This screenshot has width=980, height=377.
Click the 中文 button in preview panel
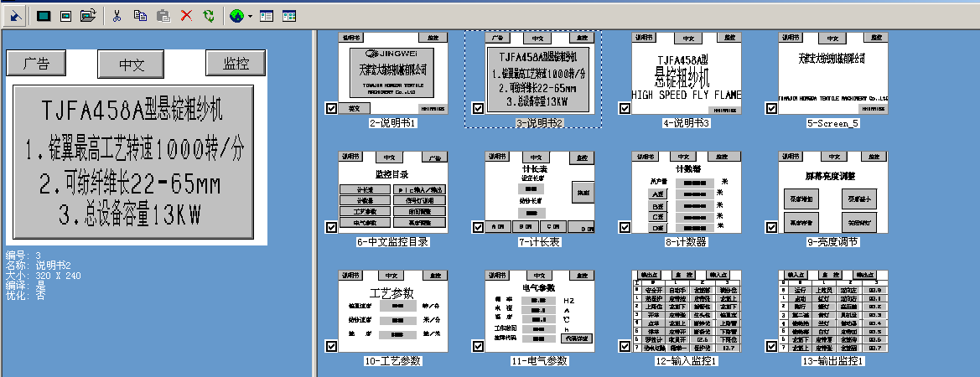132,64
